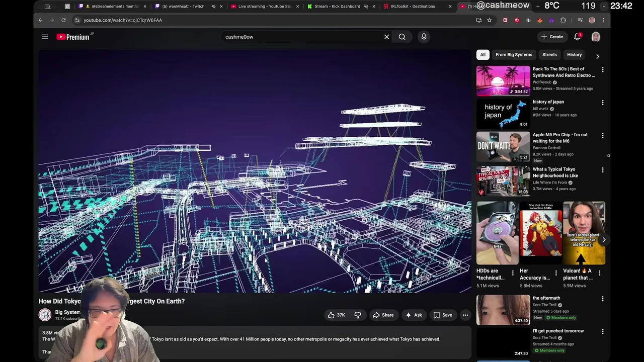The image size is (644, 362).
Task: Open options menu for the aftermath video
Action: pos(603,299)
